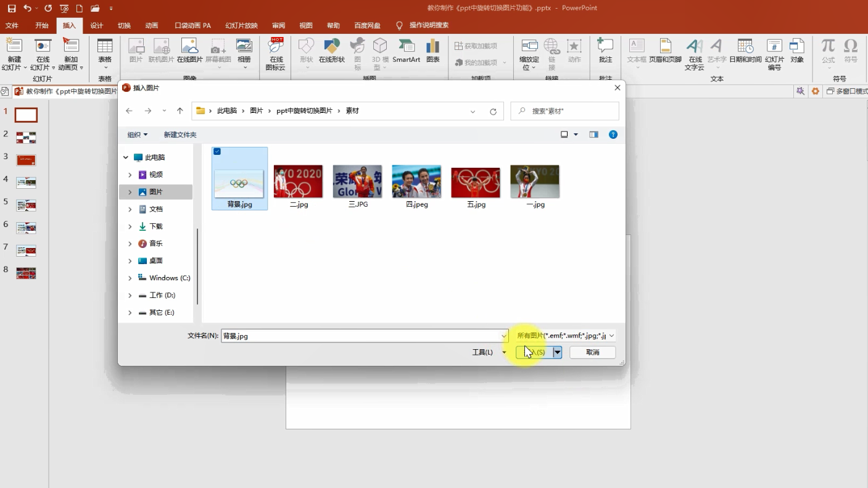
Task: Insert online WordArt cloud (在线文字云)
Action: (695, 54)
